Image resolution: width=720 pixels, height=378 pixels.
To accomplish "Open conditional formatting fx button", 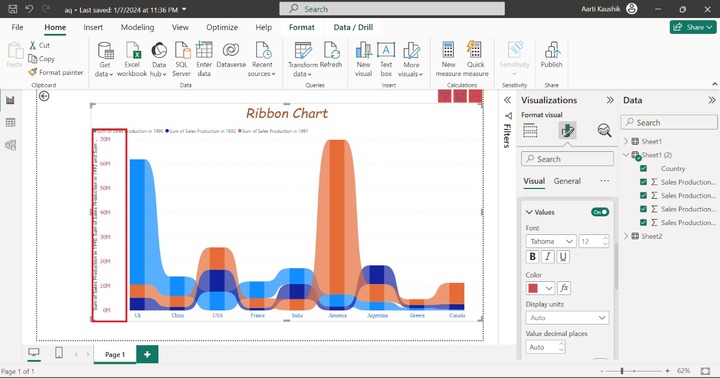I will (564, 288).
